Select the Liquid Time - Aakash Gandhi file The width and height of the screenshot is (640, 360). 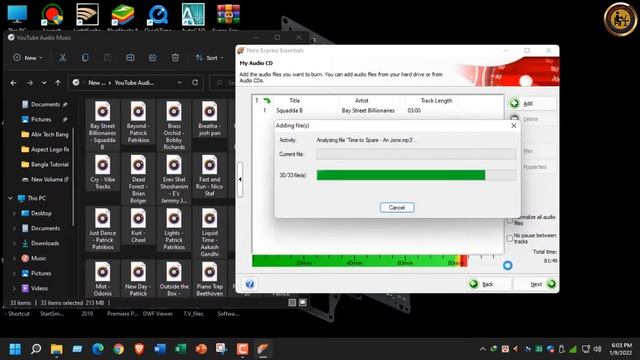click(x=209, y=232)
